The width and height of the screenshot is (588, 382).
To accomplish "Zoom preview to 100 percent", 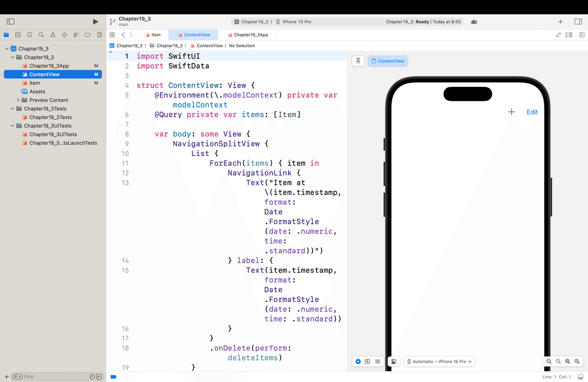I will click(x=558, y=361).
